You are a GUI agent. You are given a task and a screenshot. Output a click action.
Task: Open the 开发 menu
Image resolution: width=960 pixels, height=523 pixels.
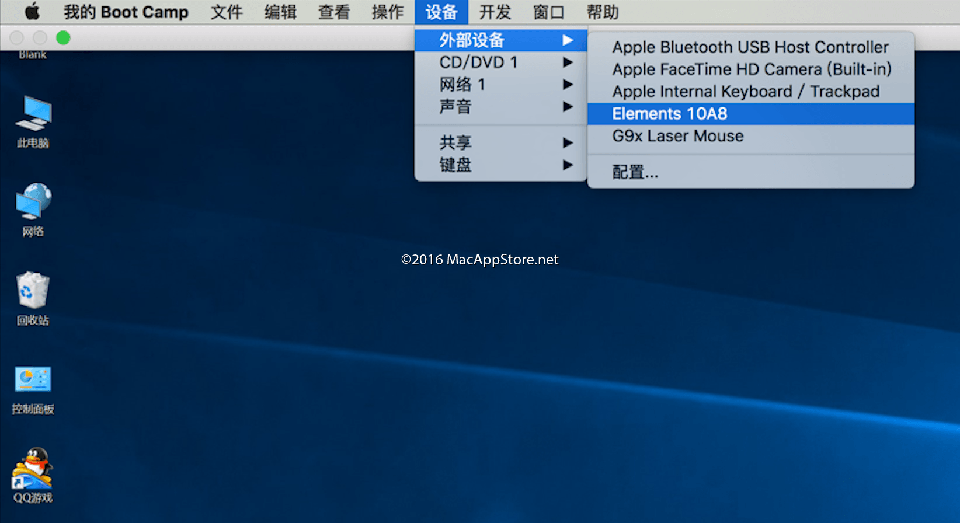pyautogui.click(x=495, y=12)
